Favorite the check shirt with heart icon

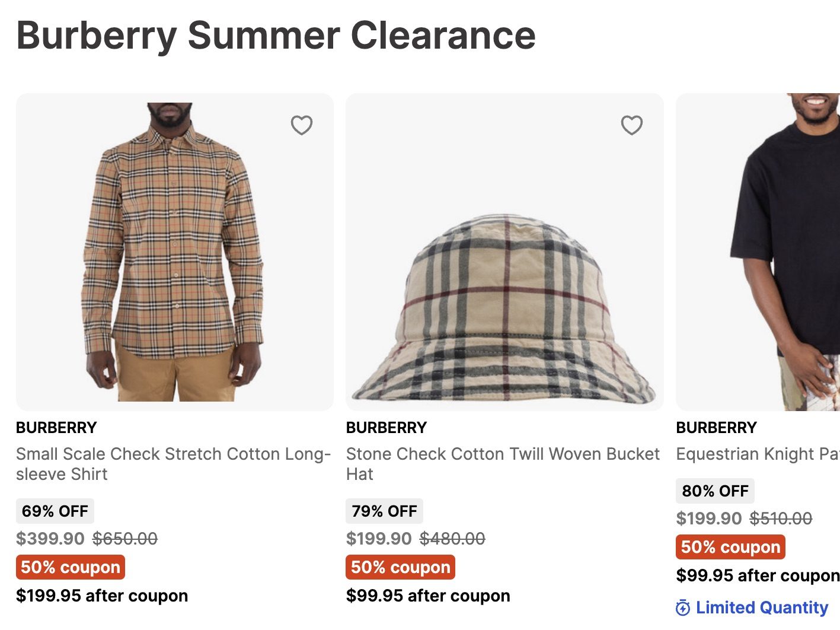[x=301, y=125]
